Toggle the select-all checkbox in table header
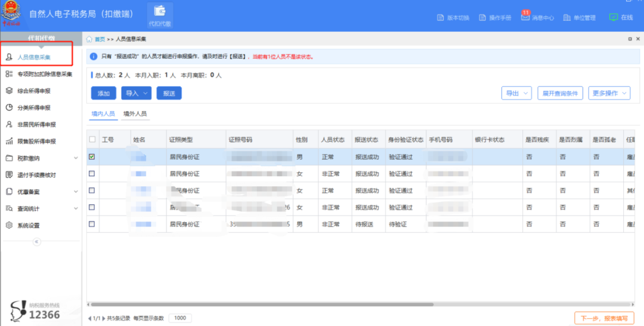Image resolution: width=644 pixels, height=326 pixels. click(x=92, y=140)
